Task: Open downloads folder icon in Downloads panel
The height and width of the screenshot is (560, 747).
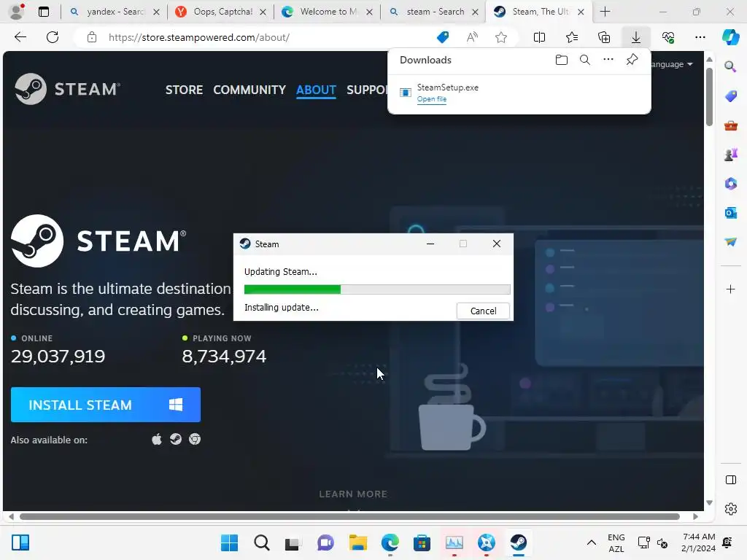Action: (x=562, y=60)
